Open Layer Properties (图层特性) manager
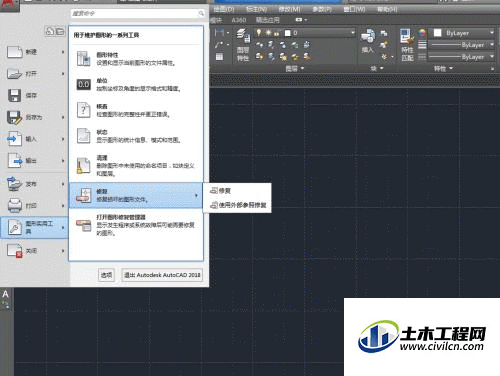The image size is (500, 376). pyautogui.click(x=243, y=45)
